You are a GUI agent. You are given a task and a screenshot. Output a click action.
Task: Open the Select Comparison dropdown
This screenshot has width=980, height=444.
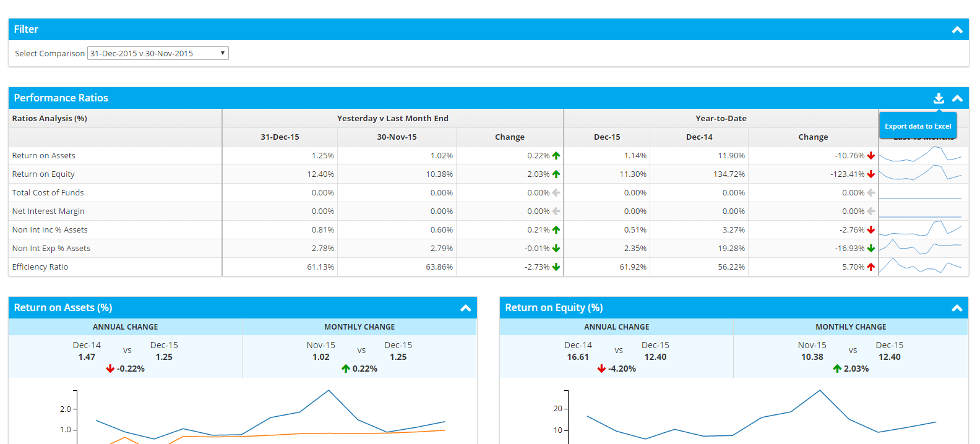click(x=158, y=53)
